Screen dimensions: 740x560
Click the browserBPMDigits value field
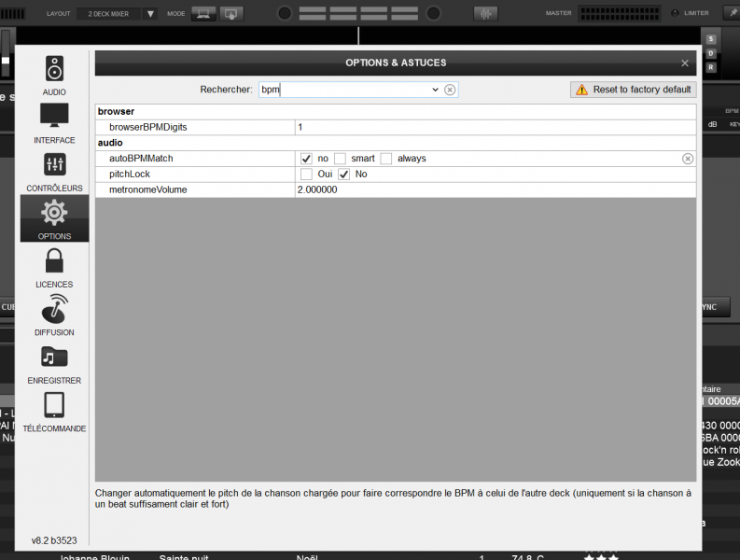[495, 126]
